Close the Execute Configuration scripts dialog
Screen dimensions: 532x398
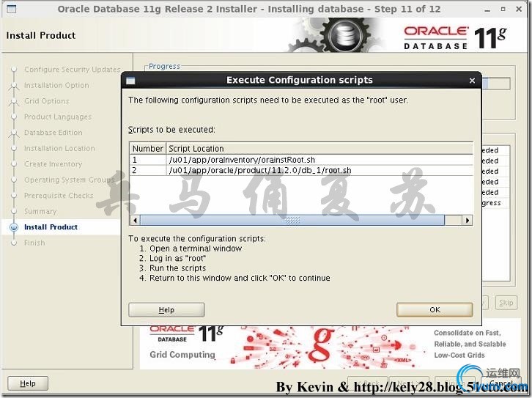(472, 81)
